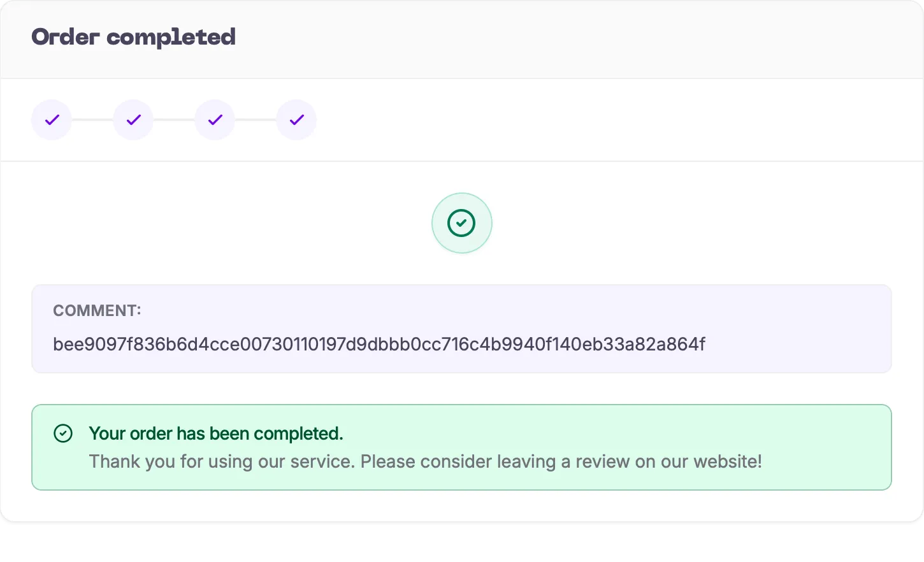The width and height of the screenshot is (924, 562).
Task: Click the word "review" in the thank-you message
Action: pos(602,461)
